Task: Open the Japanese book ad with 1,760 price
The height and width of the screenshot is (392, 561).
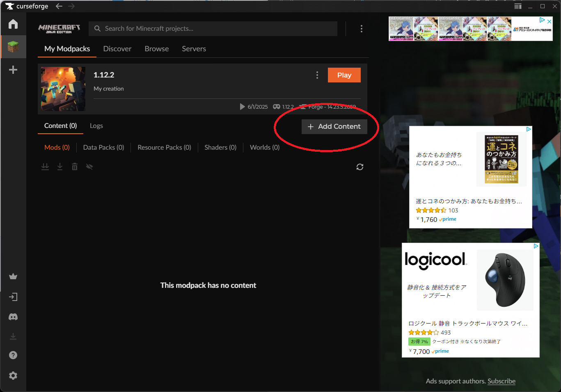Action: pyautogui.click(x=471, y=177)
